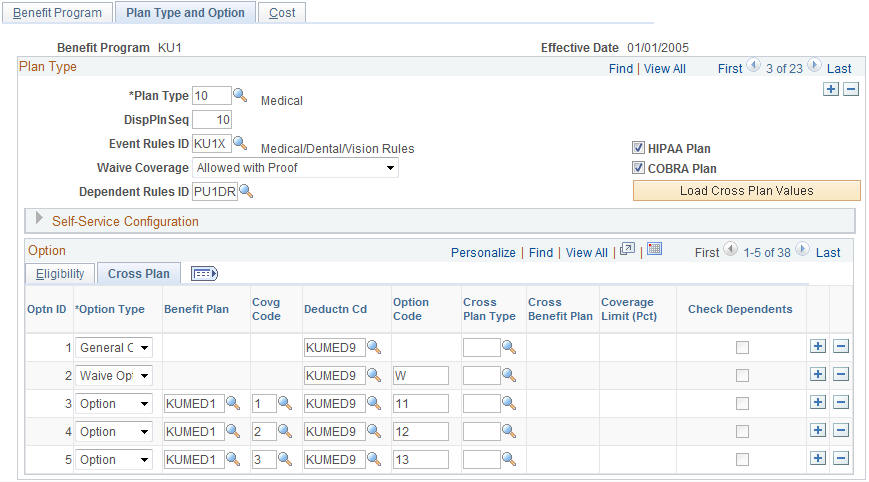The image size is (869, 482).
Task: Select the Plan Type and Option tab
Action: [x=185, y=12]
